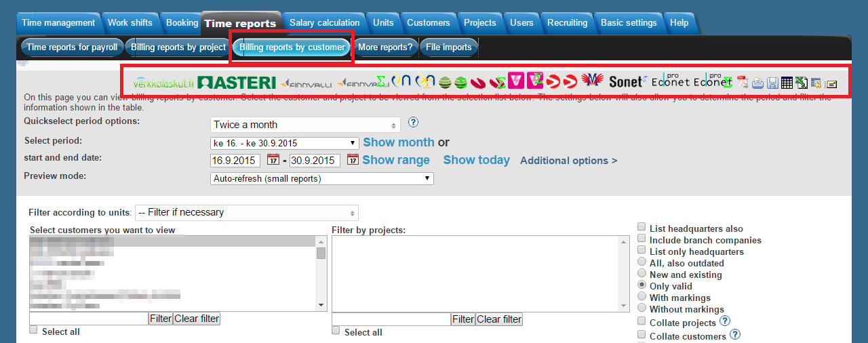Image resolution: width=868 pixels, height=343 pixels.
Task: Open the Twice a month dropdown
Action: [305, 125]
